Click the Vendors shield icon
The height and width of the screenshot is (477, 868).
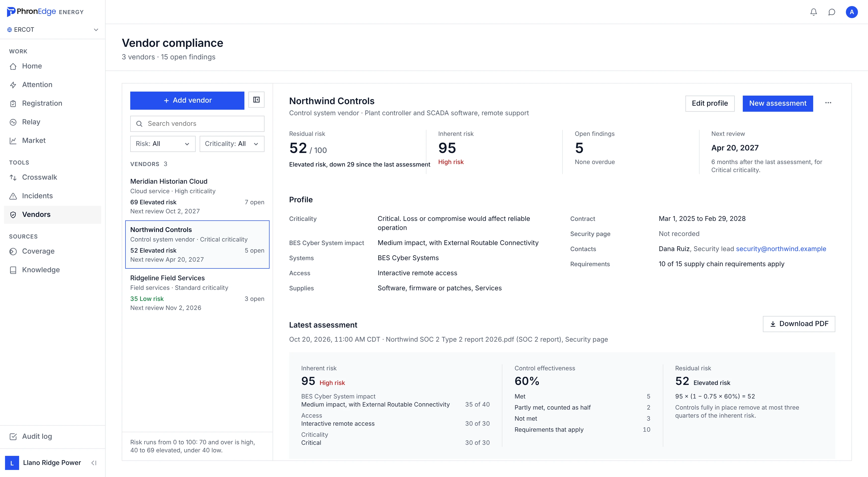pos(13,215)
